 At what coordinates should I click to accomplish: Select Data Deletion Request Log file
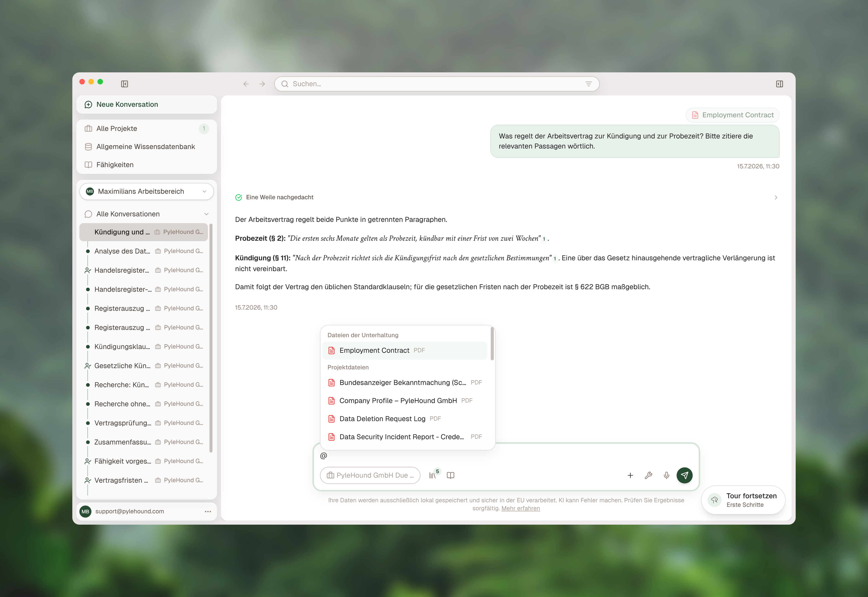(405, 419)
